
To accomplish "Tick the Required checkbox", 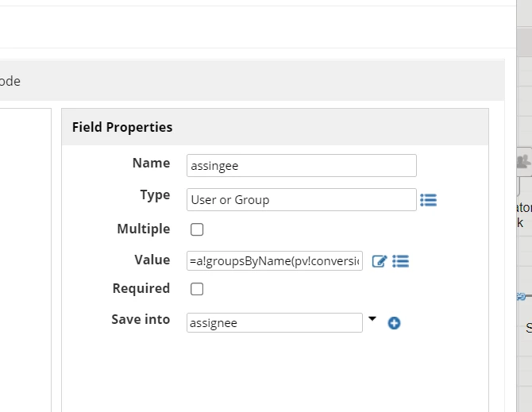I will point(197,289).
